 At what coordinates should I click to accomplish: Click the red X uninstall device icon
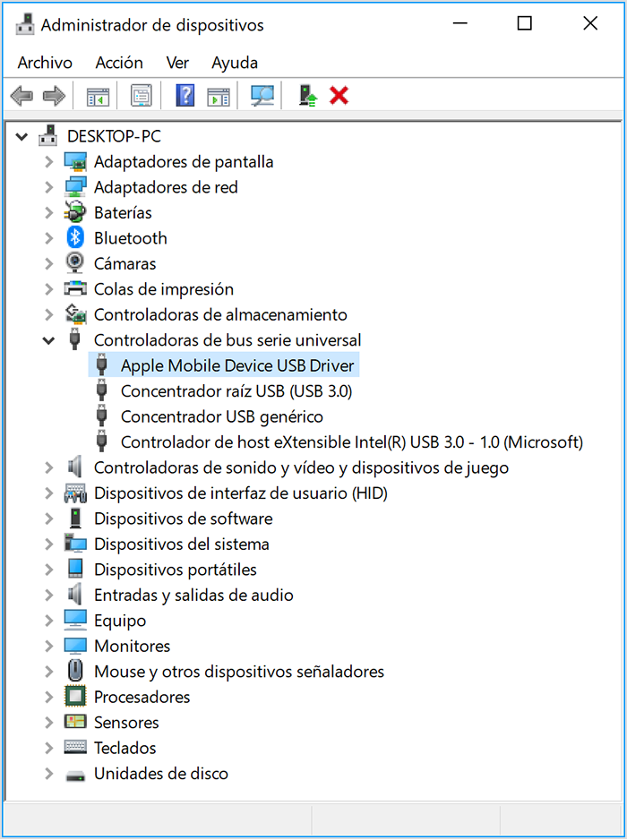[x=339, y=95]
